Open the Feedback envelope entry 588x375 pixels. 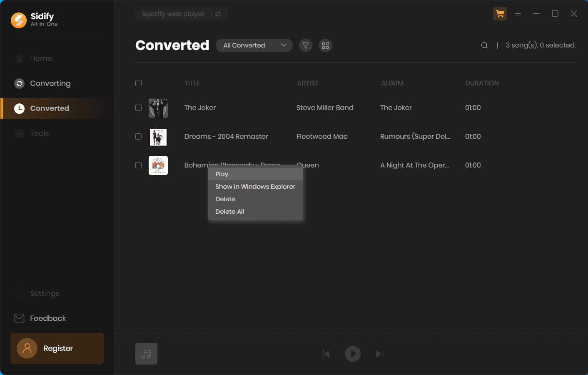[40, 318]
